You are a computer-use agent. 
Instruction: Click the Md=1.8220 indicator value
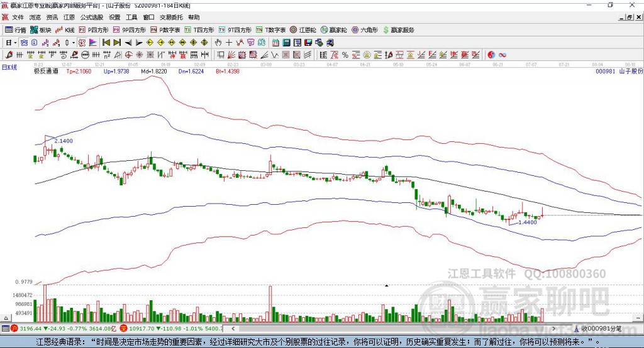pyautogui.click(x=154, y=72)
